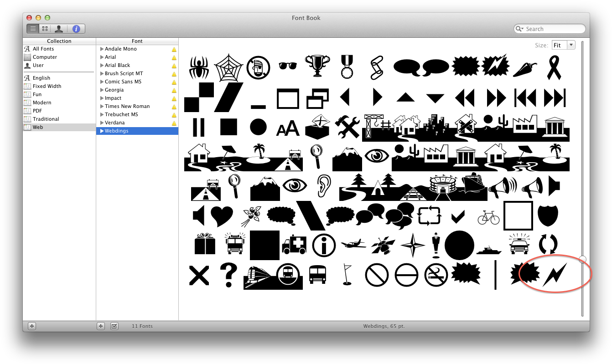
Task: Click the custom preview silhouette toolbar icon
Action: 59,29
